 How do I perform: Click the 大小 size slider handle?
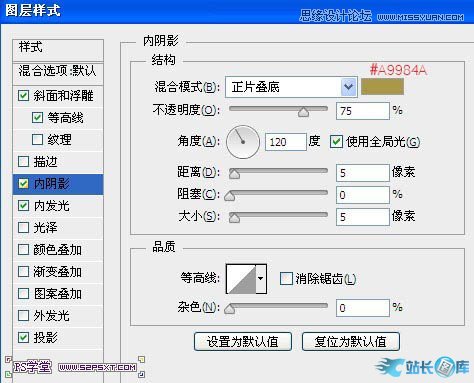[234, 218]
